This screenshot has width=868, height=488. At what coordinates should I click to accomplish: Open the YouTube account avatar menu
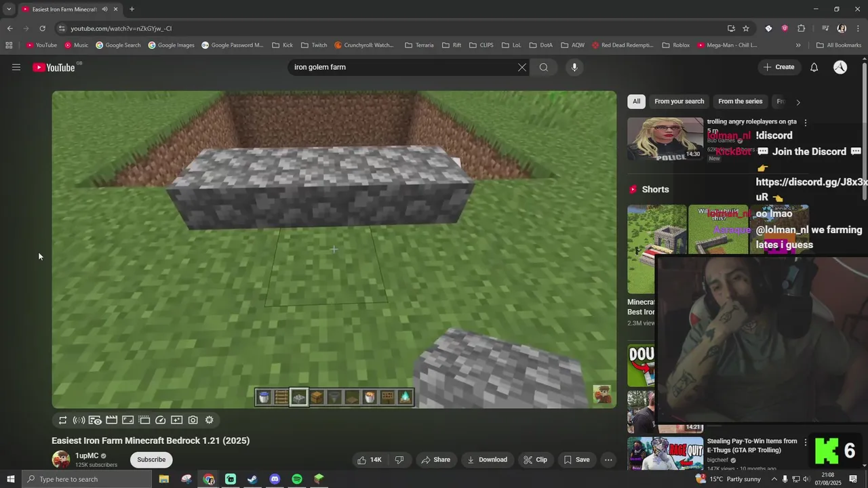pos(840,67)
